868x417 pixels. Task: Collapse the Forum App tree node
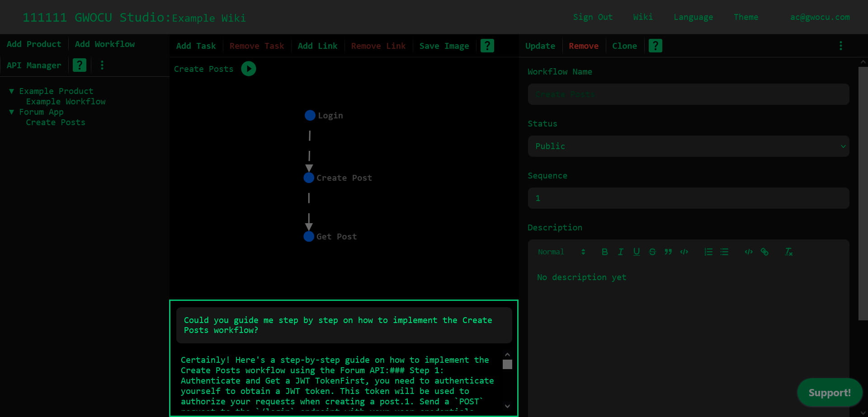pyautogui.click(x=11, y=112)
